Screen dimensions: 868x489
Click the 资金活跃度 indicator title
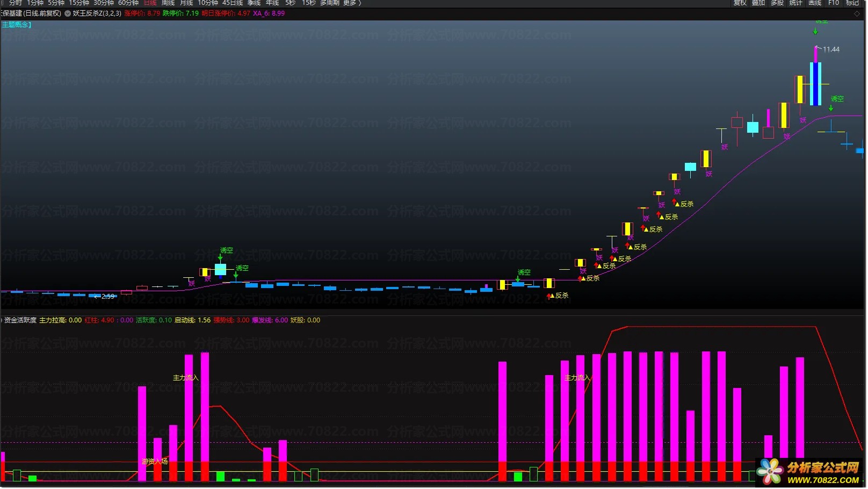20,320
